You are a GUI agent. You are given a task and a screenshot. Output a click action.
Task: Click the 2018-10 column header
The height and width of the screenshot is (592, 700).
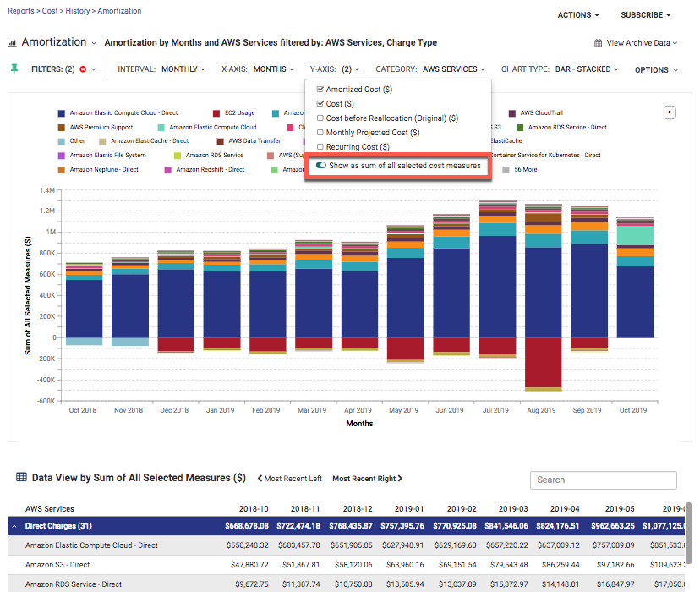click(x=254, y=509)
